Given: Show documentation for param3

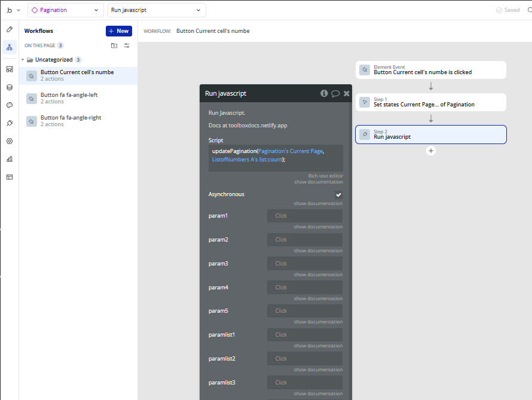Looking at the screenshot, I should point(318,274).
